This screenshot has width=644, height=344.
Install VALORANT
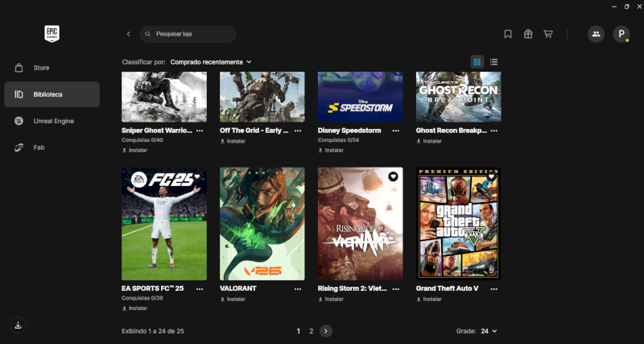pyautogui.click(x=233, y=299)
